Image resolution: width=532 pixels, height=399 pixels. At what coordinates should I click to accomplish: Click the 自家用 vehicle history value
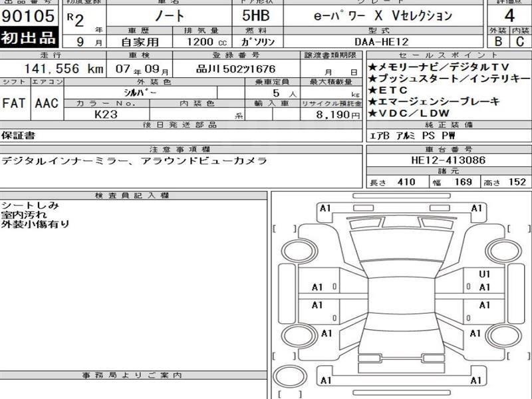point(140,42)
